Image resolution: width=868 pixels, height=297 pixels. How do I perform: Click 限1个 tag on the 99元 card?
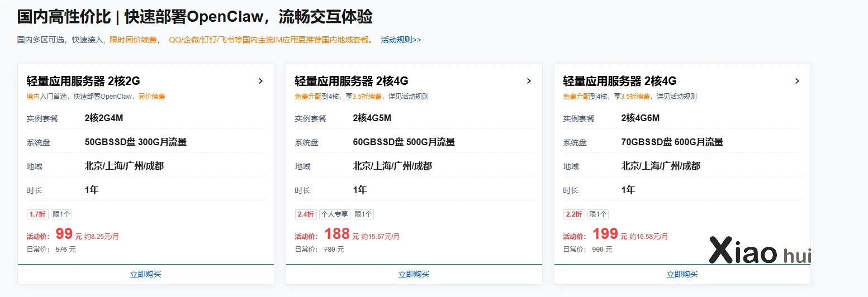61,214
